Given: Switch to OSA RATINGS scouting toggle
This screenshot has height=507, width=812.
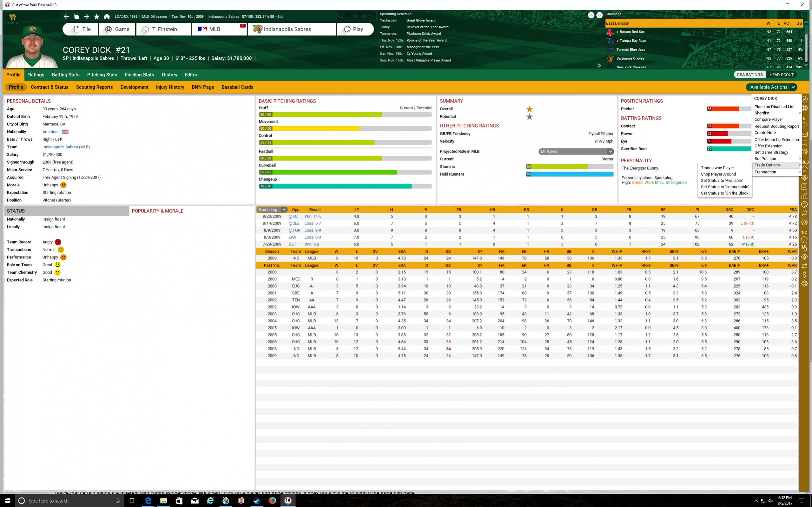Looking at the screenshot, I should (x=749, y=75).
